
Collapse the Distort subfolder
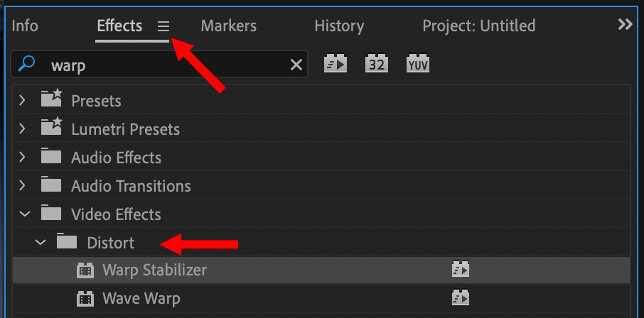pos(41,243)
